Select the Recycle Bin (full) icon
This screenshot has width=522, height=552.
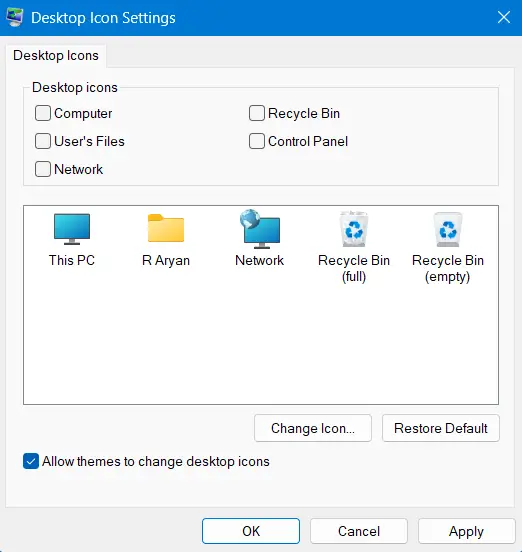click(x=354, y=229)
